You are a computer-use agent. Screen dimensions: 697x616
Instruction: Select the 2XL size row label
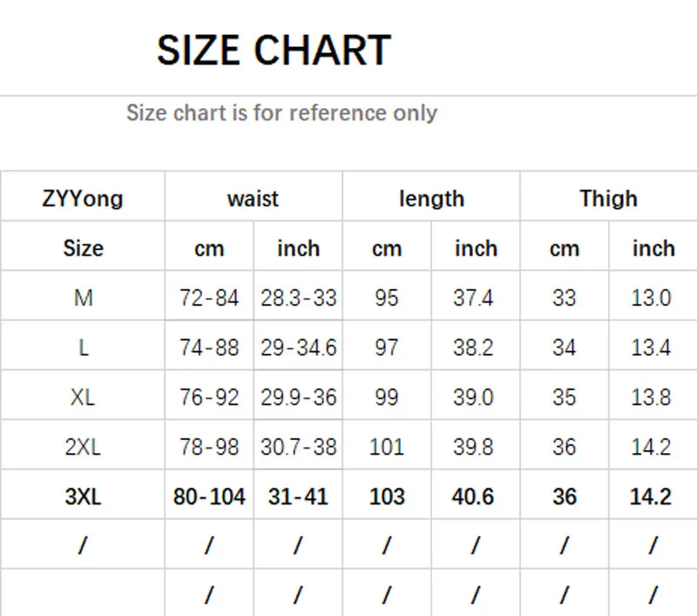pos(83,447)
